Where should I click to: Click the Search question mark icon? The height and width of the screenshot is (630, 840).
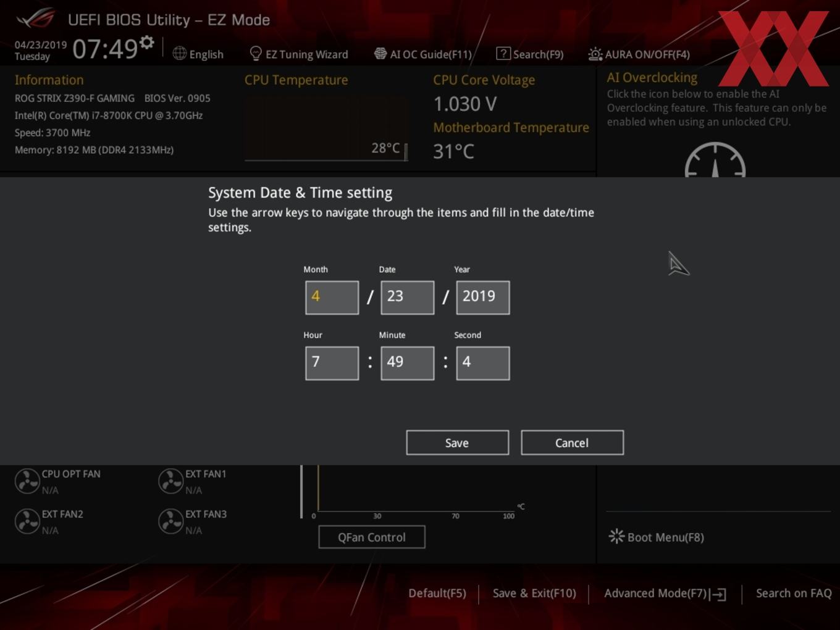pyautogui.click(x=503, y=54)
